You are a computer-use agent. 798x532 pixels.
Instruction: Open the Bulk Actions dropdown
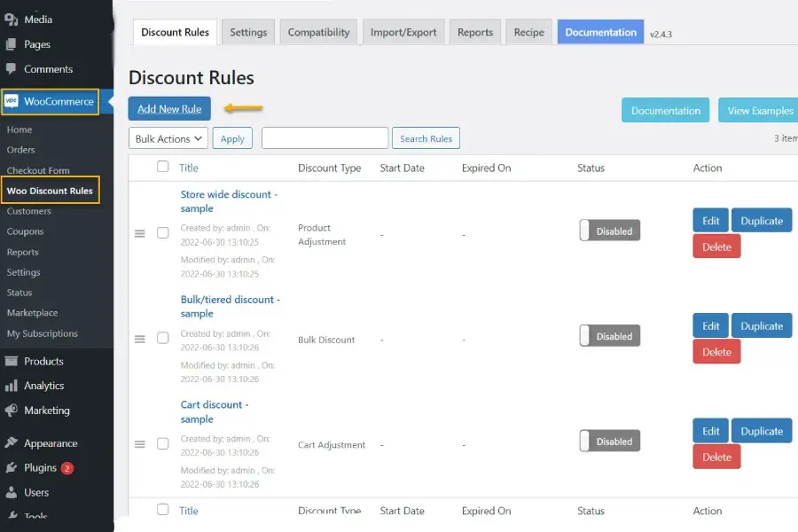[168, 138]
